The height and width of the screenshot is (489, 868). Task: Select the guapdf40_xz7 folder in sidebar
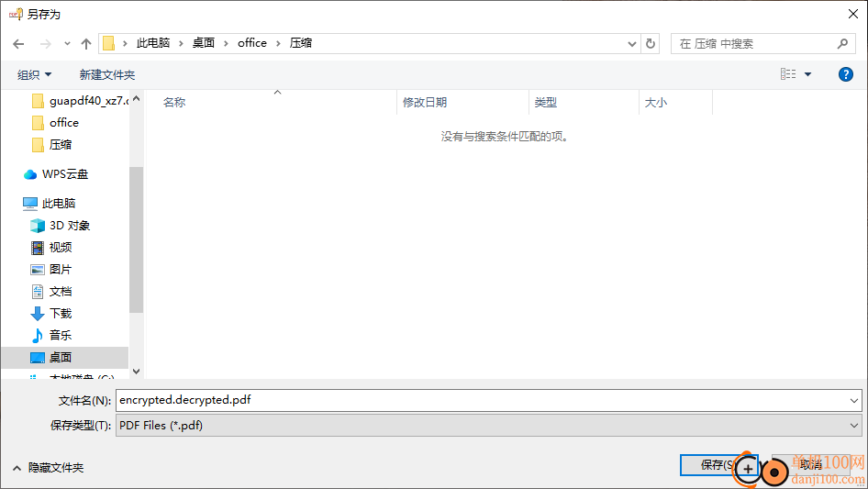coord(80,101)
